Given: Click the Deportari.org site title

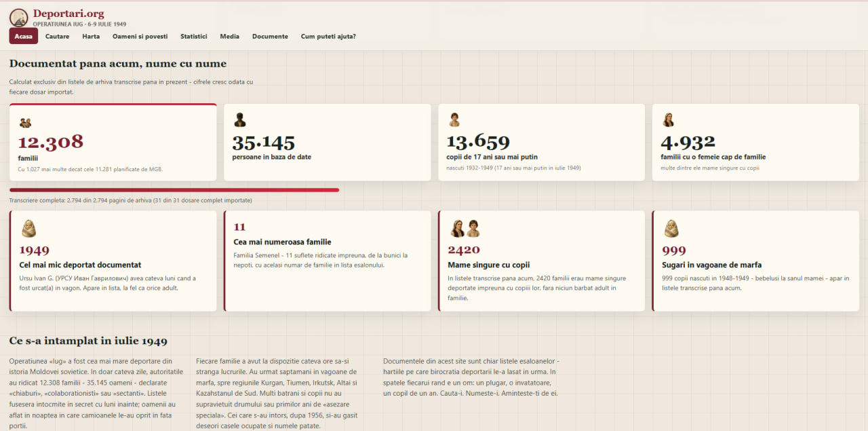Looking at the screenshot, I should (68, 13).
